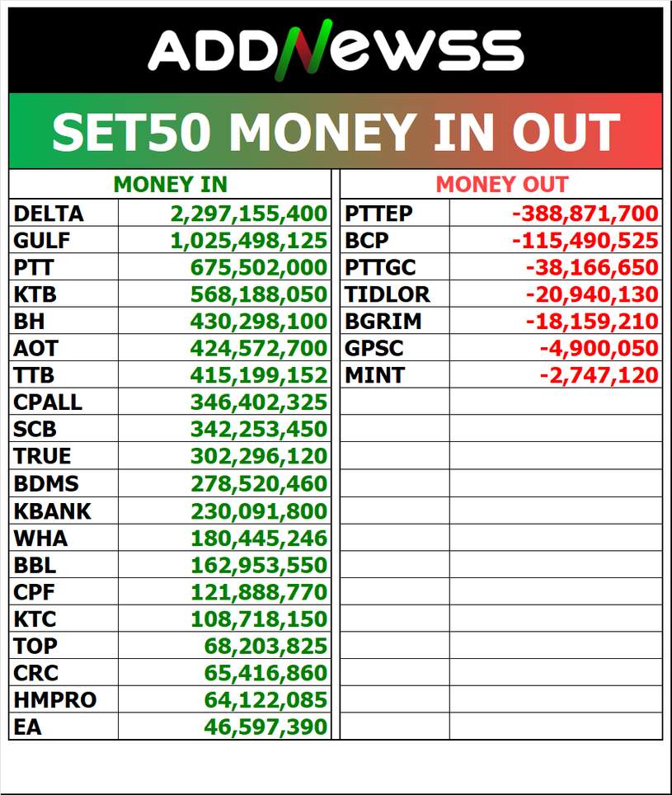Click the BCP stock symbol cell
The width and height of the screenshot is (672, 795).
pos(367,241)
